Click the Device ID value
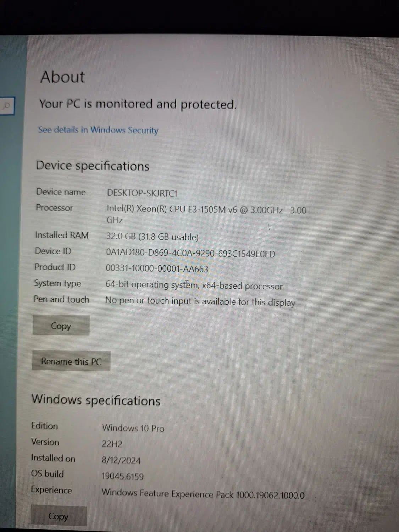 click(190, 253)
